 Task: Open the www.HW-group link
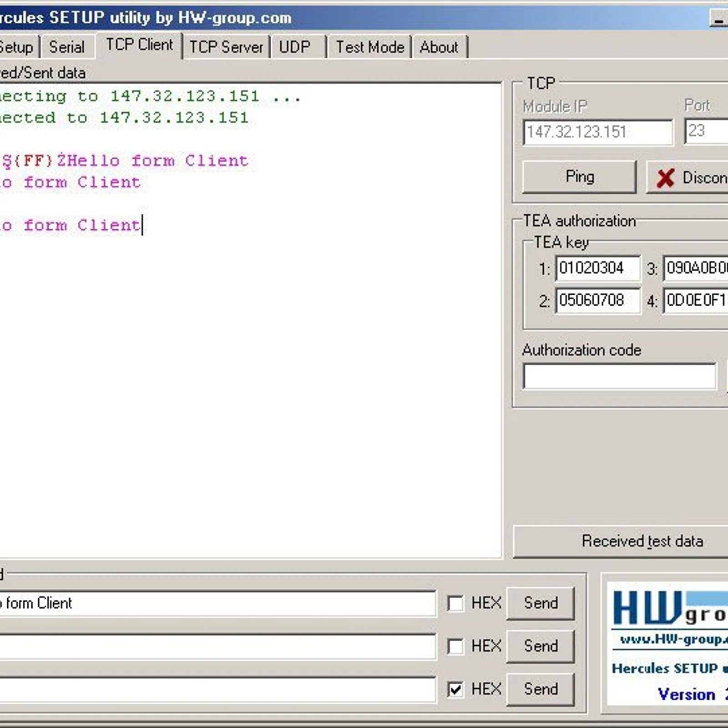pos(673,639)
